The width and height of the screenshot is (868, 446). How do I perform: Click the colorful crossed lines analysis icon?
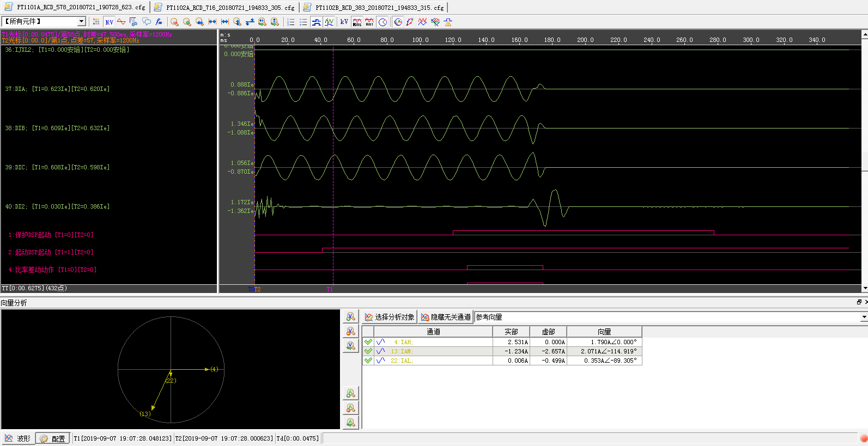(435, 22)
